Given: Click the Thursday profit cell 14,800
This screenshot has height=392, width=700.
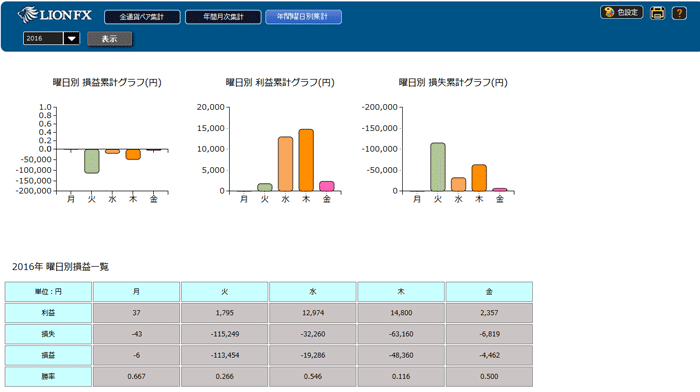Looking at the screenshot, I should (401, 313).
